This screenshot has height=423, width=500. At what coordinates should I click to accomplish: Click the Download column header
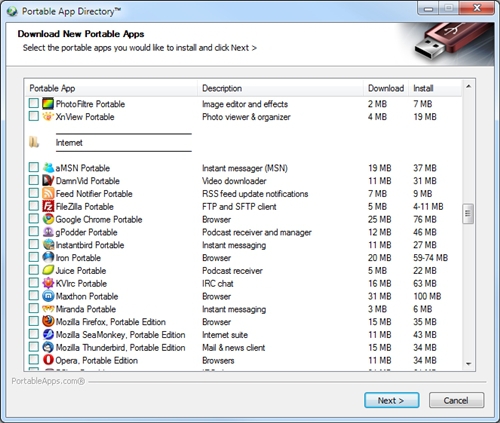coord(386,88)
